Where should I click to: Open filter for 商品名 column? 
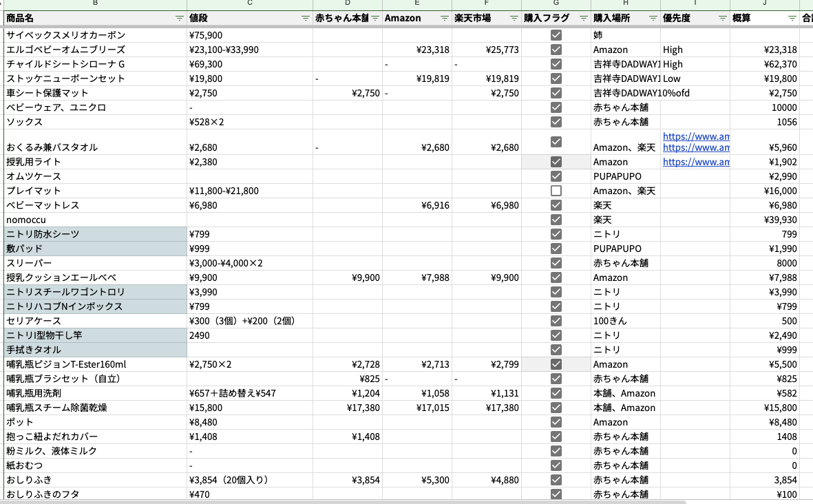(x=180, y=18)
